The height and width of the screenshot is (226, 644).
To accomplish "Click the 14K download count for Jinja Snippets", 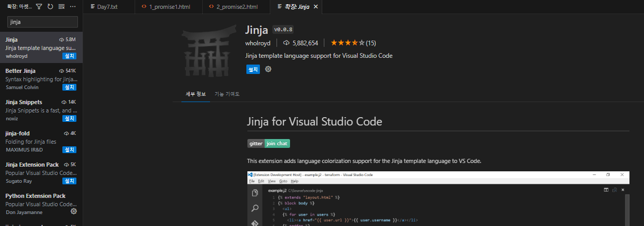I will [x=69, y=102].
